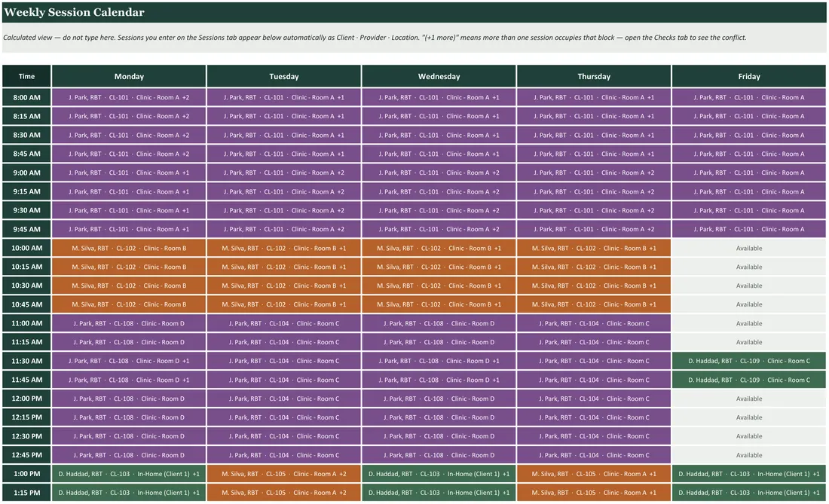The width and height of the screenshot is (829, 504).
Task: Select Thursday 1:15 PM CL-105 Room A cell
Action: [x=594, y=493]
